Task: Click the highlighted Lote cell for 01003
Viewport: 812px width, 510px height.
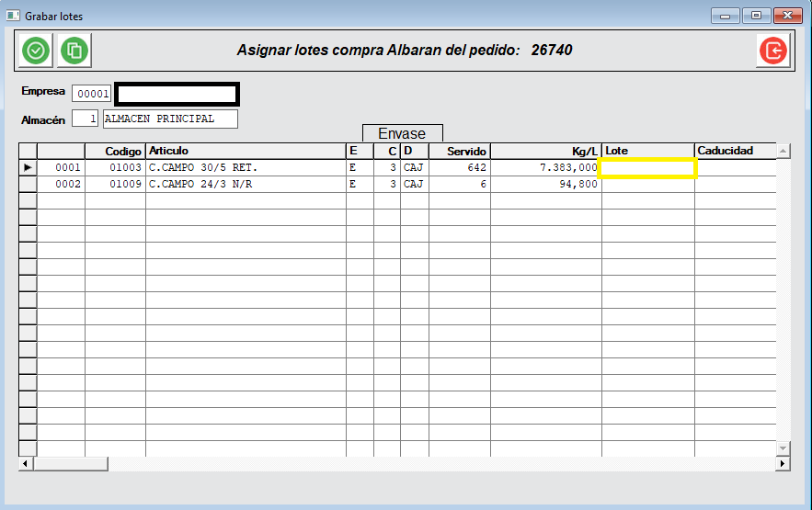Action: coord(647,168)
